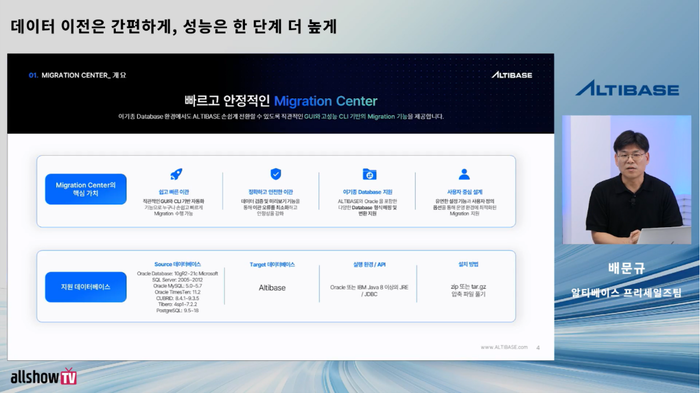Screen dimensions: 700x393
Task: Click the speaker name '배문규'
Action: (x=627, y=268)
